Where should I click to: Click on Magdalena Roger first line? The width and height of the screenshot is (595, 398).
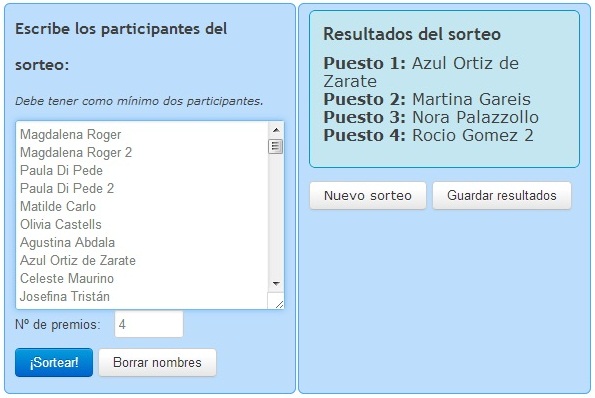point(71,134)
